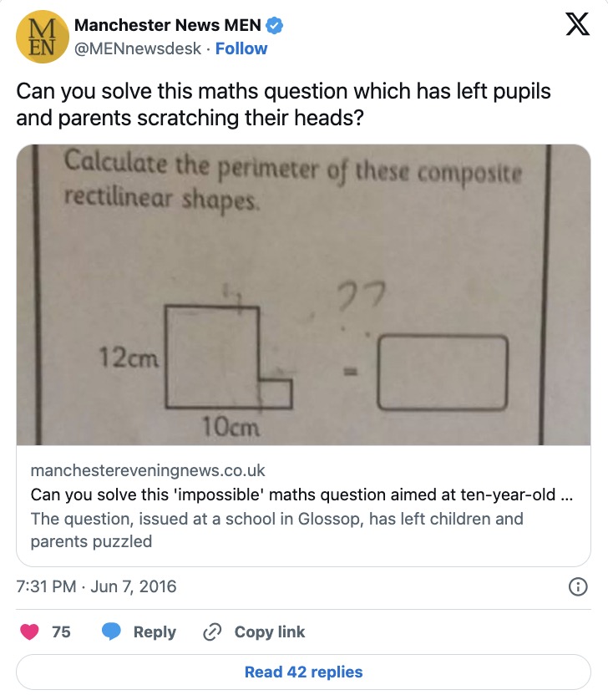Click the chain link copy icon
The image size is (608, 700).
point(213,632)
